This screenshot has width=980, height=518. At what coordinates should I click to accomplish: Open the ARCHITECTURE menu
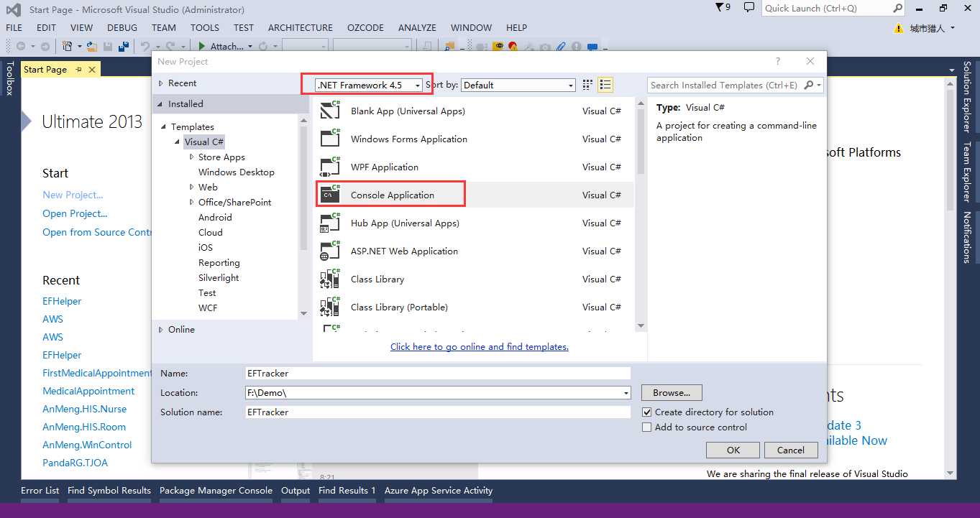click(x=301, y=27)
